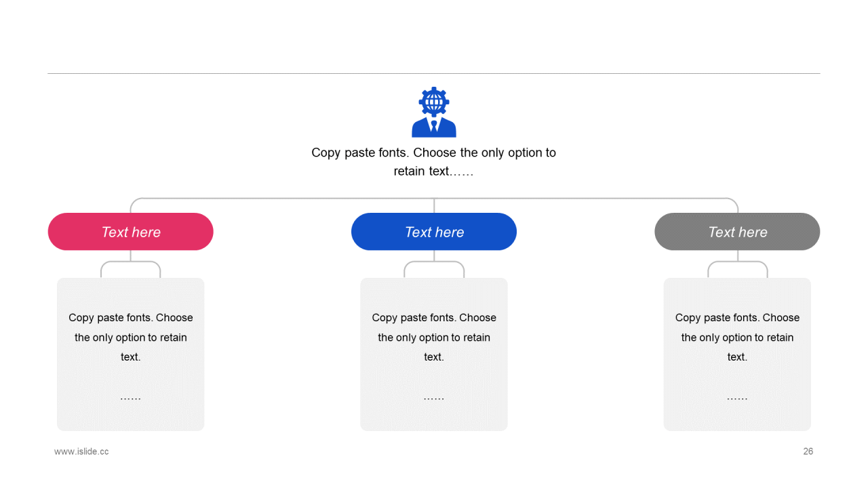Click the middle gray text box
868x488 pixels.
pyautogui.click(x=434, y=354)
